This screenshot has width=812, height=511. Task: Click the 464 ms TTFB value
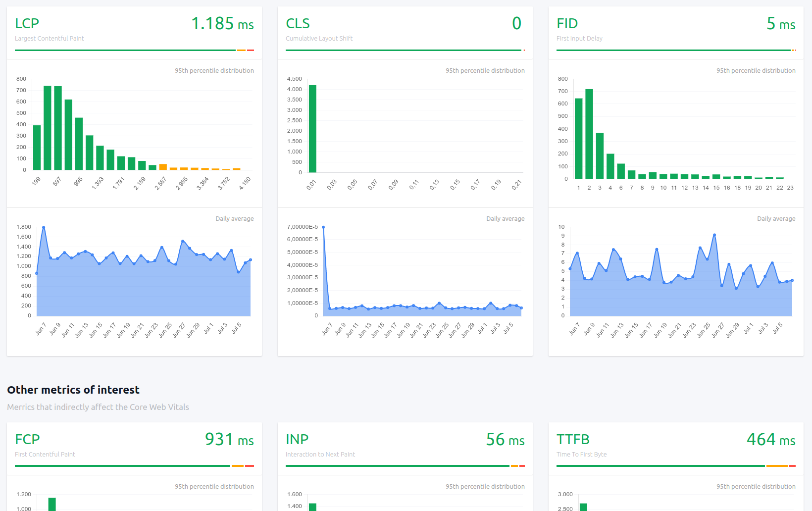point(771,439)
